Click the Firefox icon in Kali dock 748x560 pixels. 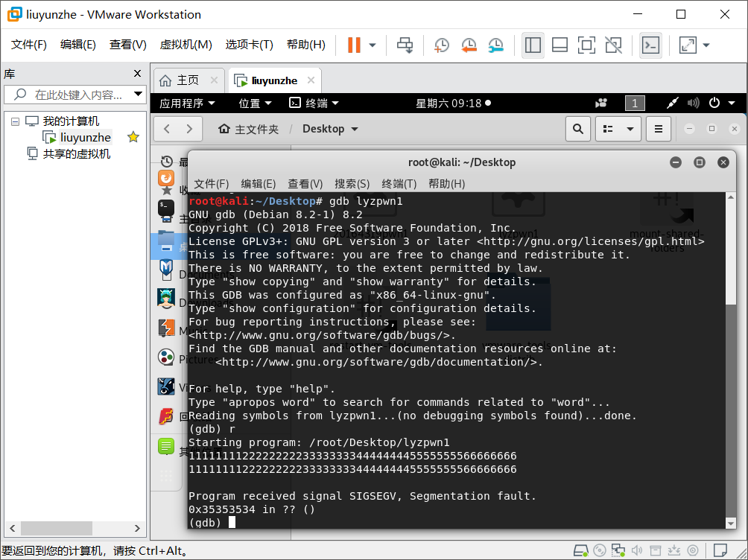tap(166, 178)
